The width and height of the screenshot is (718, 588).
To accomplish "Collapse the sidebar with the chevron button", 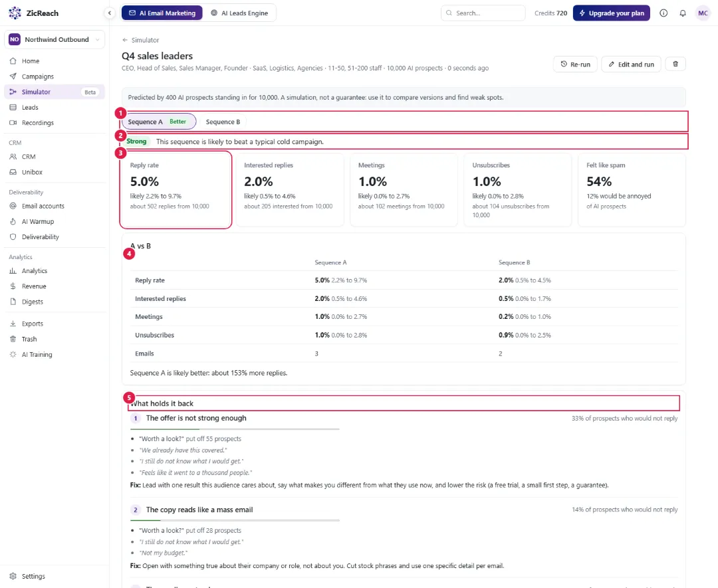I will [110, 13].
